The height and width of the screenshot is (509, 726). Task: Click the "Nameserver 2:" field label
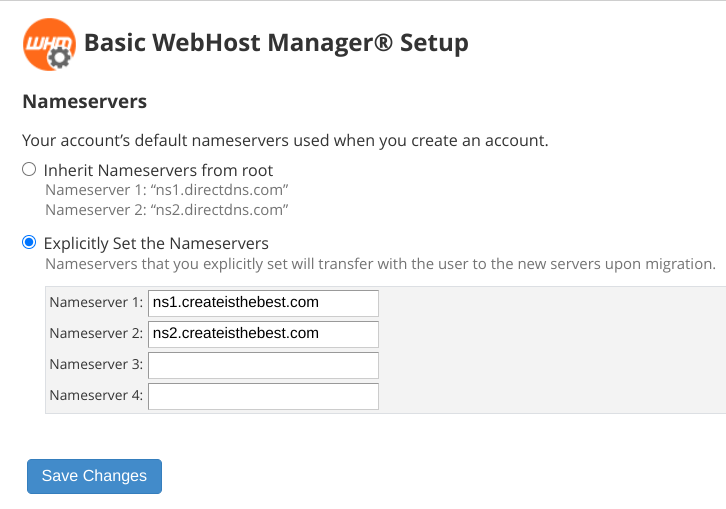click(x=96, y=333)
